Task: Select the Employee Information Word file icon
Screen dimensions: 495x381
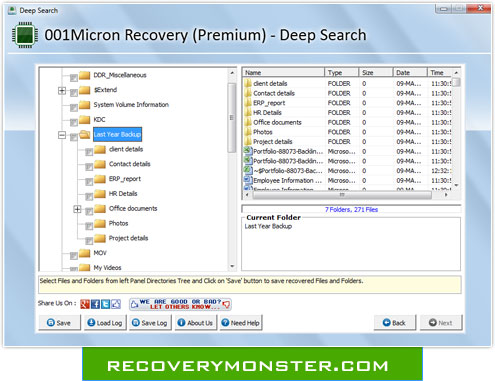Action: [x=247, y=180]
